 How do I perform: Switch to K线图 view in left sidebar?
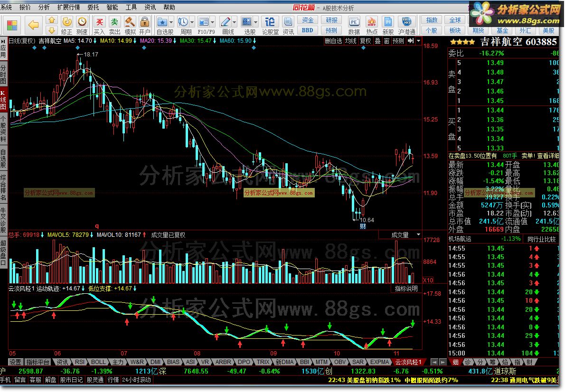[x=3, y=100]
